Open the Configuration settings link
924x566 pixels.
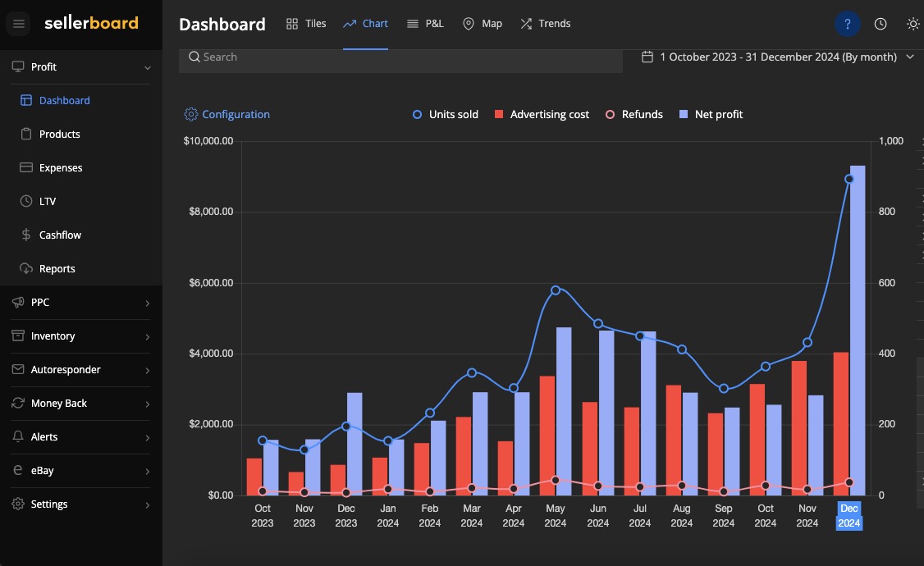point(226,114)
